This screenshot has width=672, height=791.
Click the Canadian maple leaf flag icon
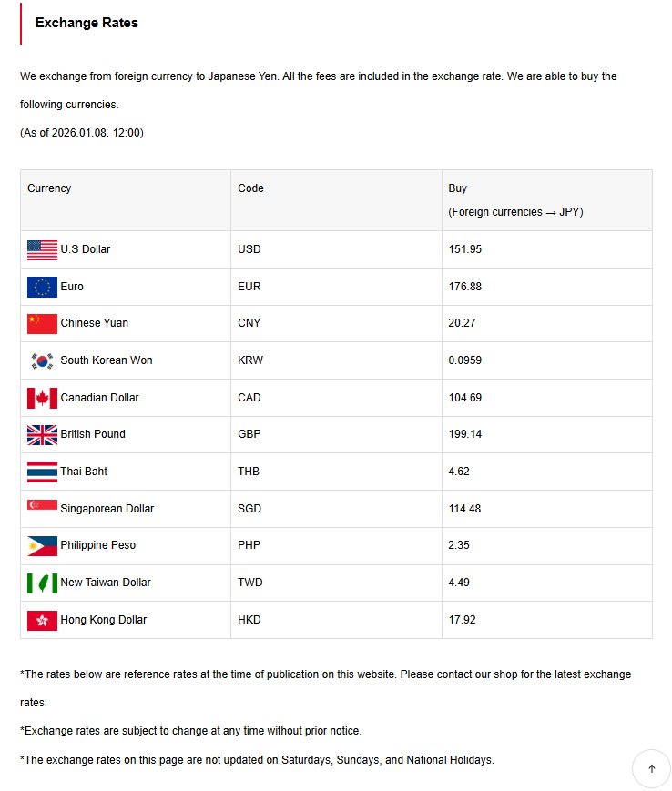click(x=42, y=398)
